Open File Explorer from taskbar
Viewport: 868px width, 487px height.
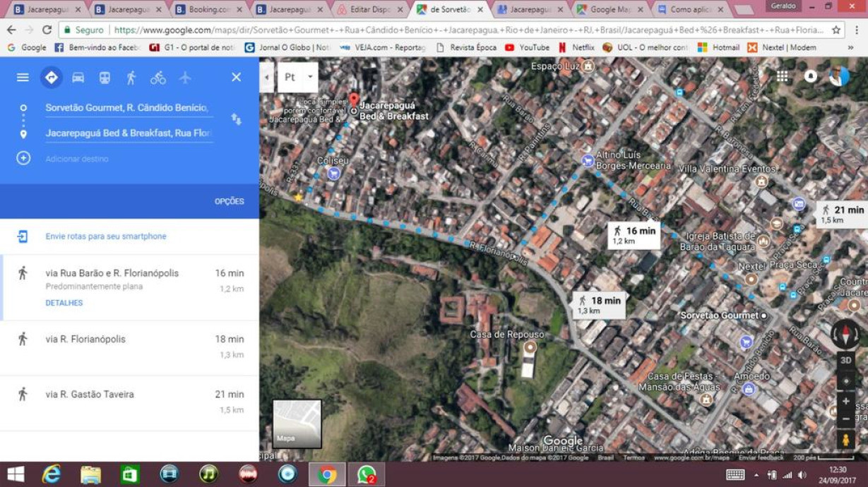90,474
